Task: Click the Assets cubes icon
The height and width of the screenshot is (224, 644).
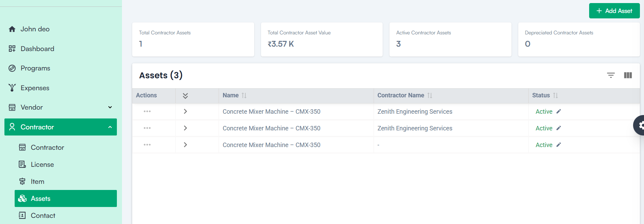Action: click(x=22, y=198)
